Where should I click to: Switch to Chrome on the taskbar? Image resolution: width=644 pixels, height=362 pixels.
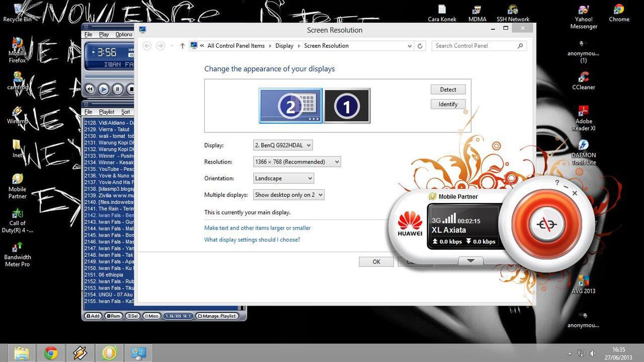click(50, 353)
